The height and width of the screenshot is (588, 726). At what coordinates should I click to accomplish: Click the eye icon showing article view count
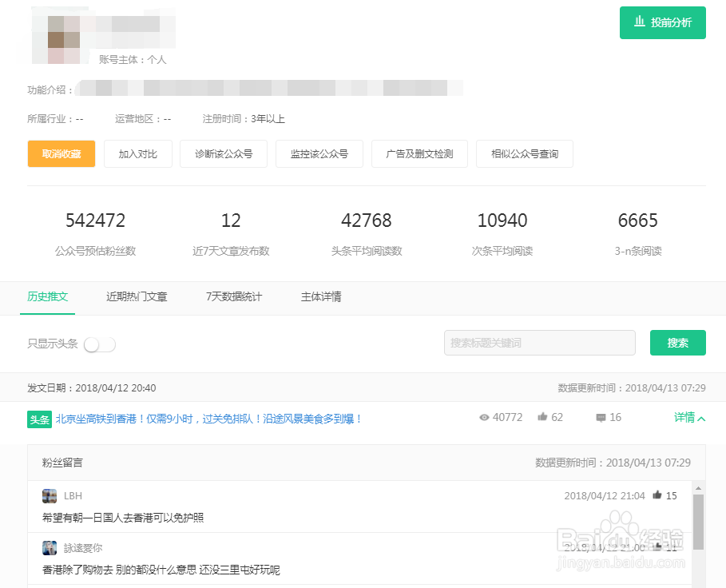(485, 417)
